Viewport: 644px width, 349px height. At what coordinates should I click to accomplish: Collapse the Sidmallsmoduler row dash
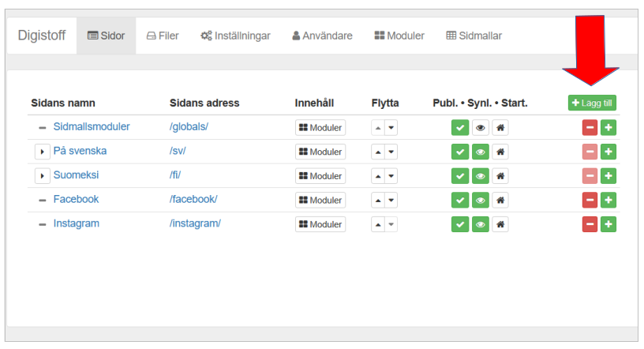[x=42, y=128]
